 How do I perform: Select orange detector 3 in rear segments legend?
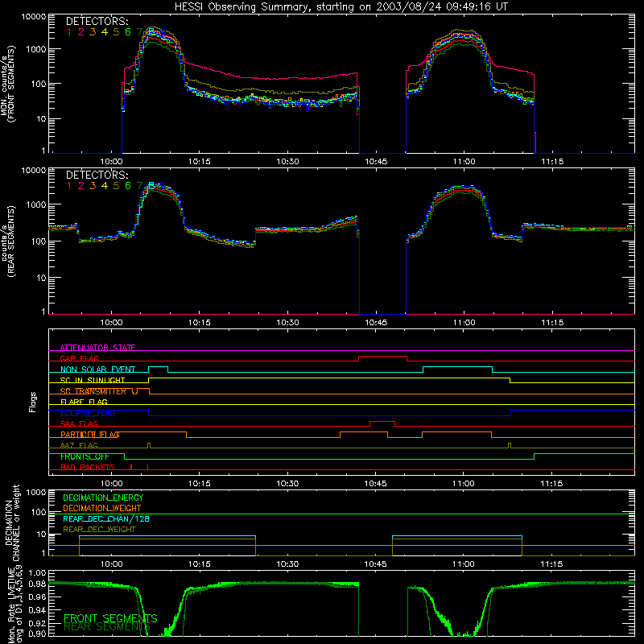[93, 186]
